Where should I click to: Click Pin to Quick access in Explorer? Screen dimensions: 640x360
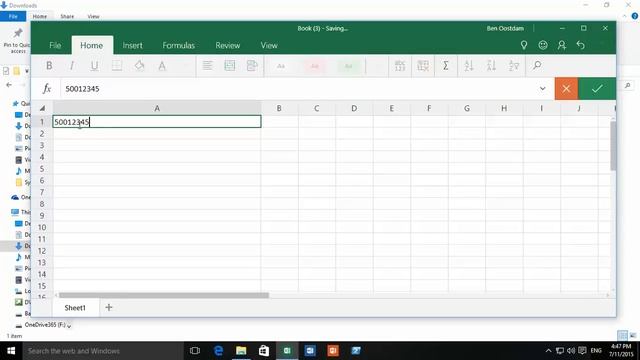click(17, 41)
